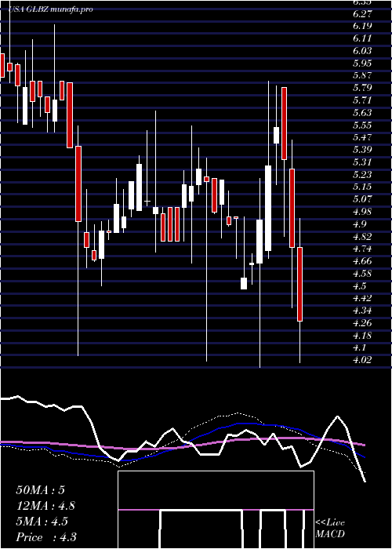Click the 5.79 price axis label
Viewport: 392px width, 549px height.
[x=362, y=88]
